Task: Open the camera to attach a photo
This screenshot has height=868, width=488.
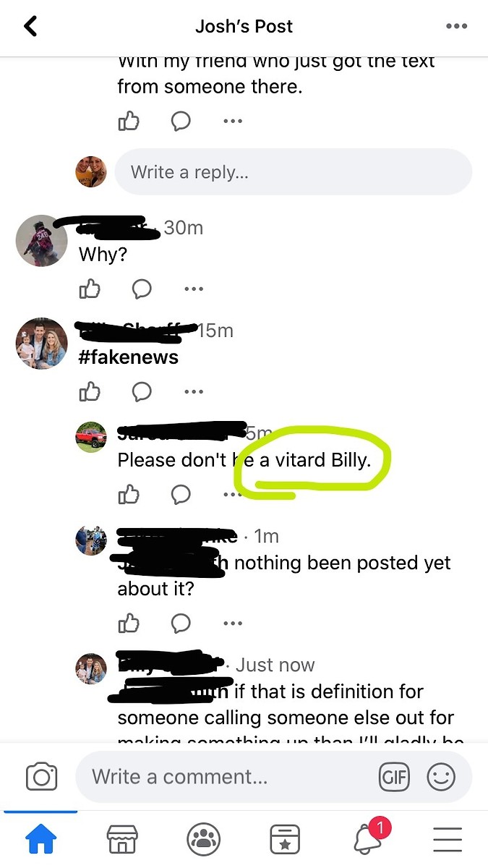Action: coord(41,777)
